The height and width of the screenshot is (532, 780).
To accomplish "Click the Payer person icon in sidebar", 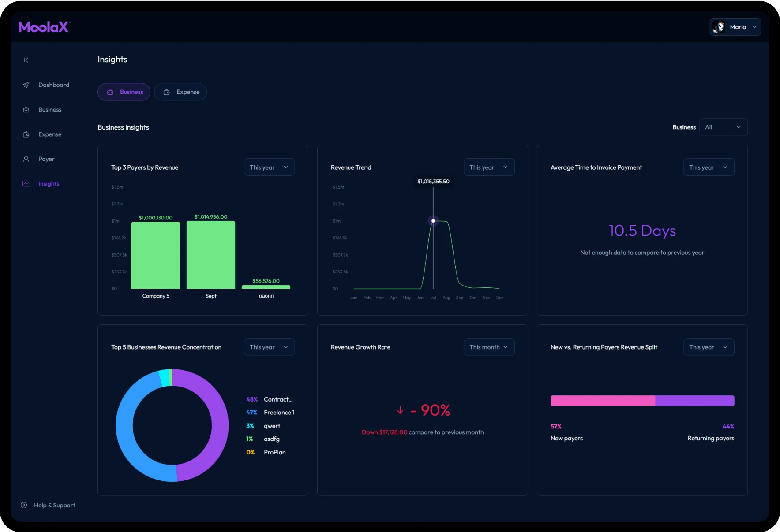I will 26,159.
